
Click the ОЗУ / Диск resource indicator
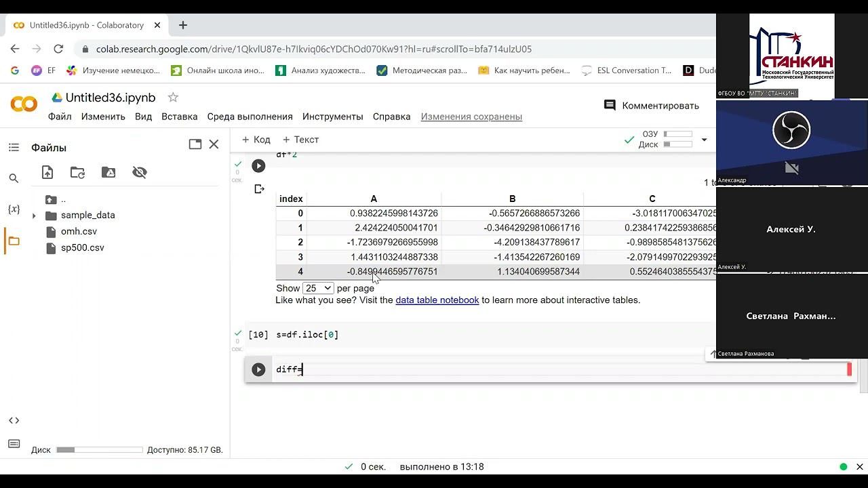click(665, 140)
